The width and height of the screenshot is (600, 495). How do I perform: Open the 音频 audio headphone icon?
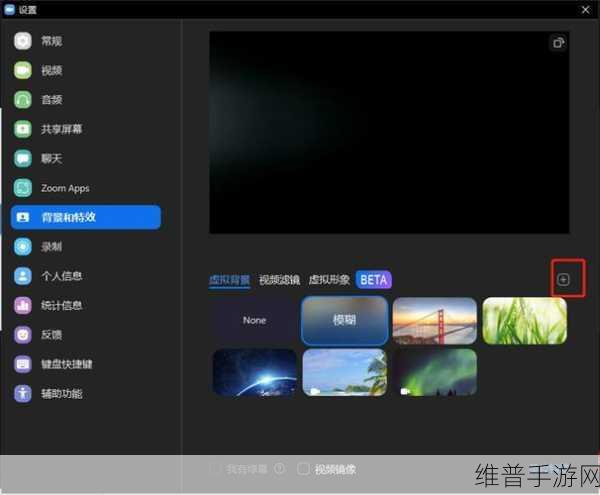pos(23,100)
